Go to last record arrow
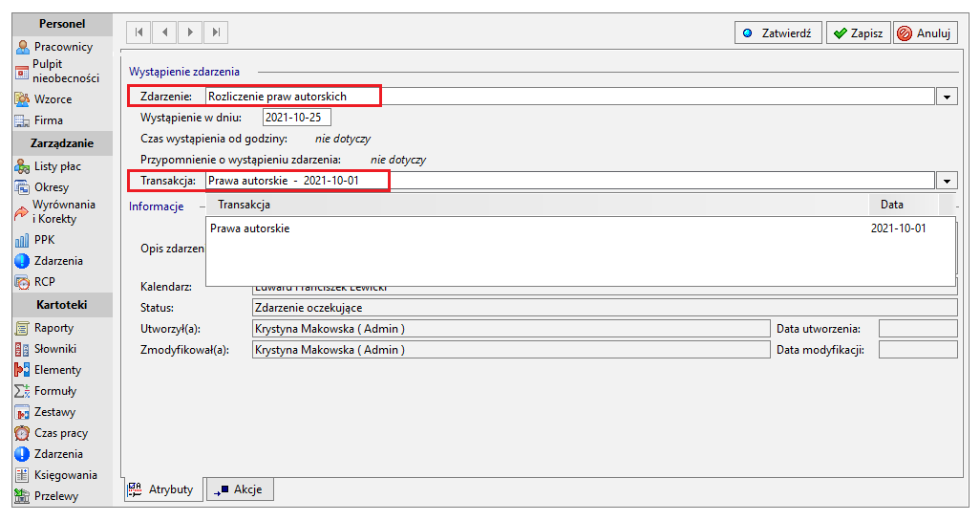 [216, 32]
